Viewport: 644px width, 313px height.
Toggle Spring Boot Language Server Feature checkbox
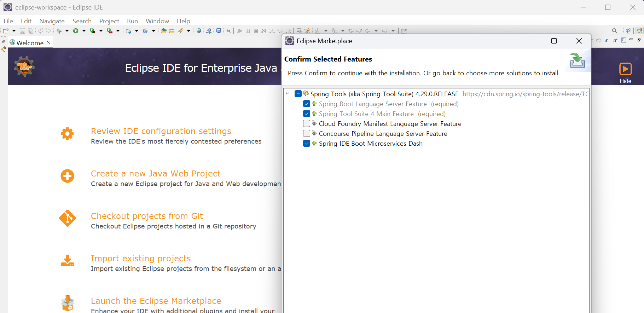[307, 104]
